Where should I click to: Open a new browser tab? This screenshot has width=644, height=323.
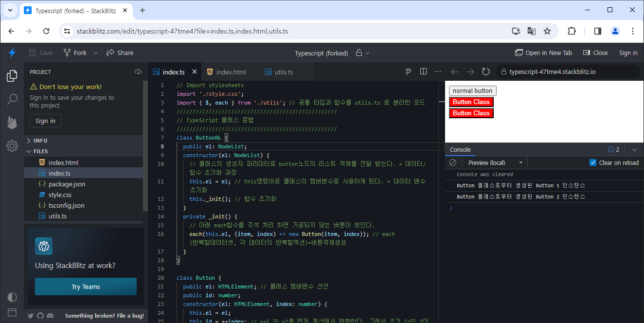[x=143, y=10]
